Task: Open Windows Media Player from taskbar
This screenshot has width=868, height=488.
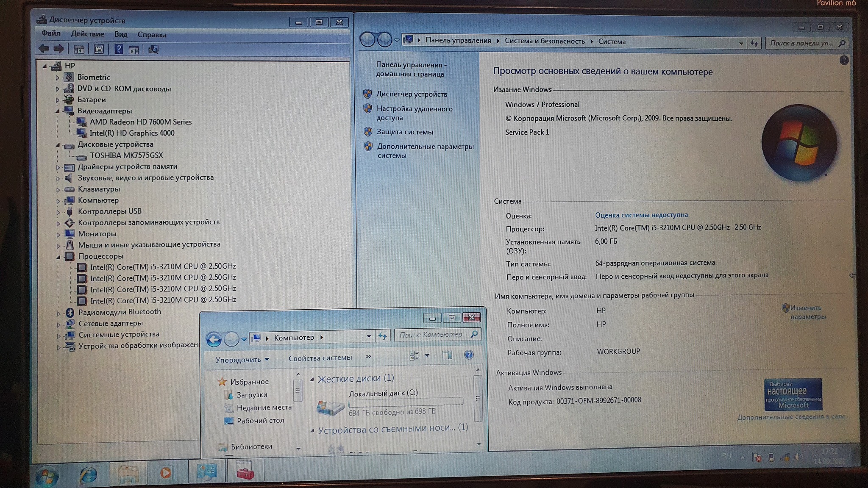Action: [166, 473]
